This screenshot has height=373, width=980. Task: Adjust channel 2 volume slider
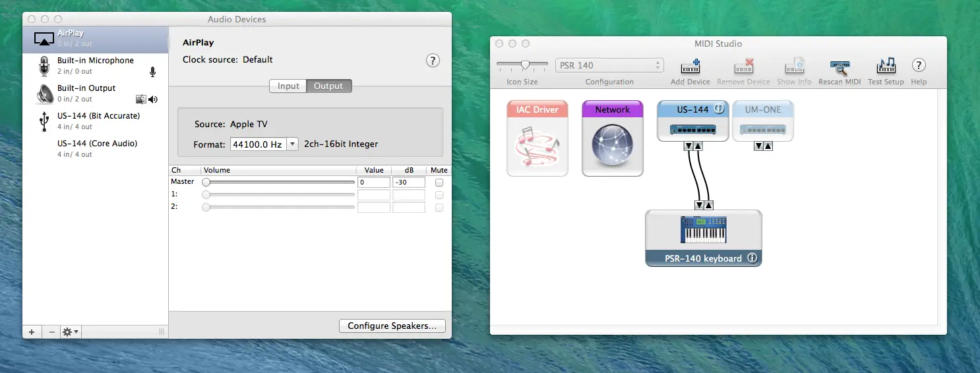[x=279, y=207]
